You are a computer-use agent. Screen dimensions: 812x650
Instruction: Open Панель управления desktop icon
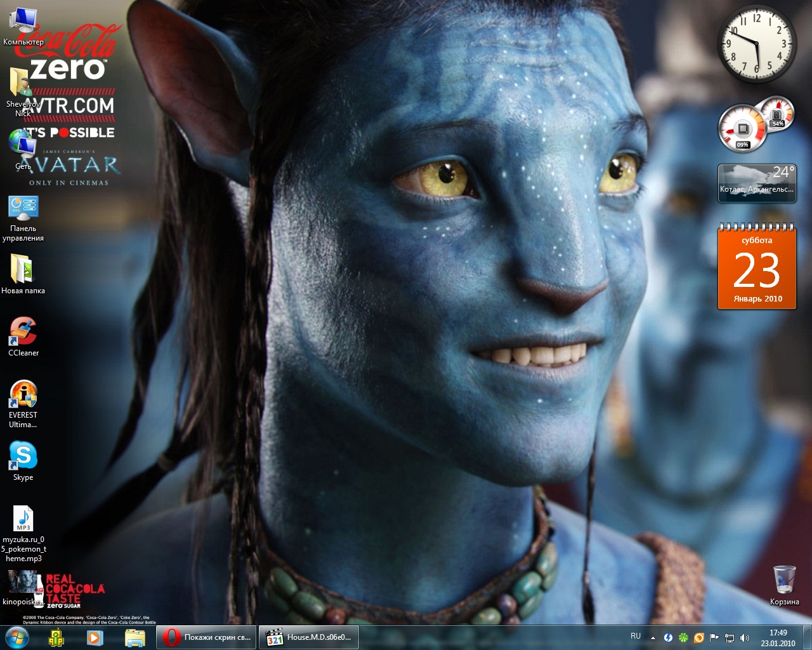point(23,219)
